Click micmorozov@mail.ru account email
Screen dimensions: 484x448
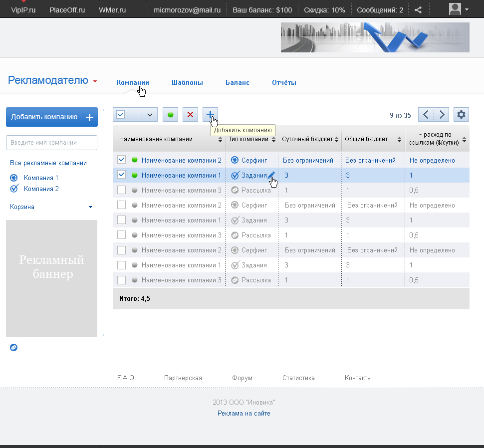point(187,10)
